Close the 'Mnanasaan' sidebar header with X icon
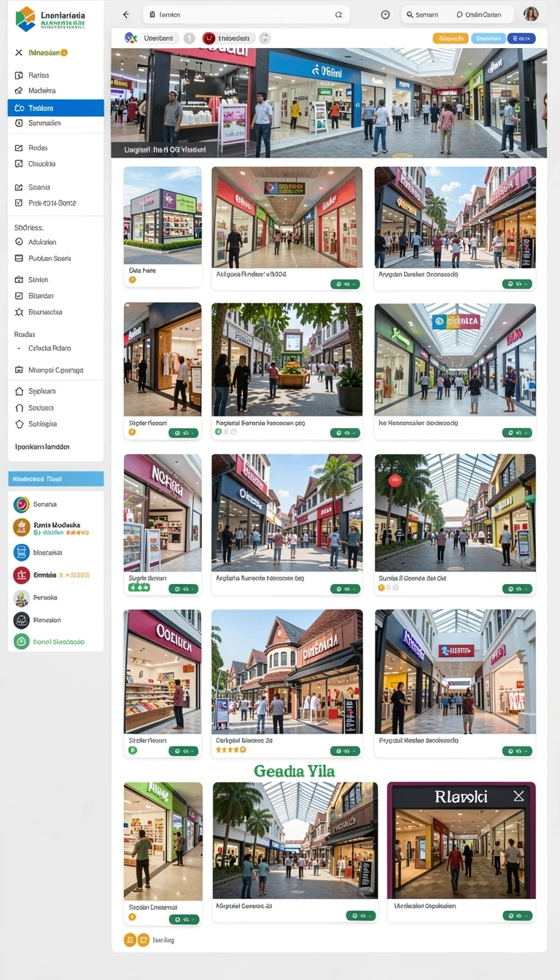The width and height of the screenshot is (560, 980). tap(19, 52)
